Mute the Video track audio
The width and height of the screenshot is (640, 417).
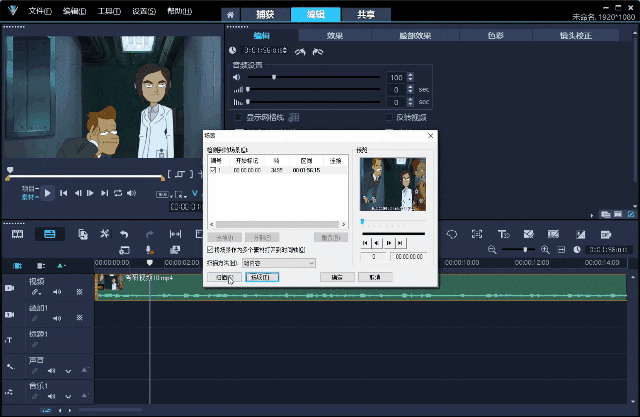57,292
